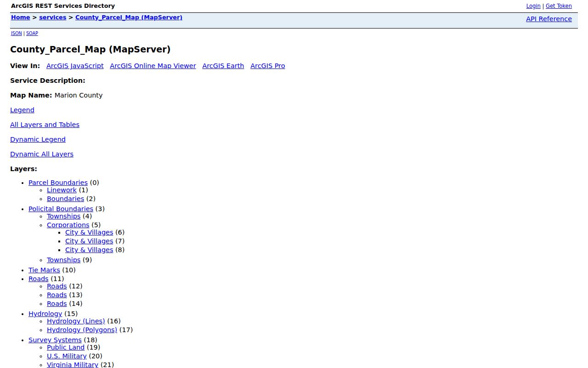Open the Roads sublayer numbered (12)
This screenshot has height=368, width=588.
pos(57,286)
